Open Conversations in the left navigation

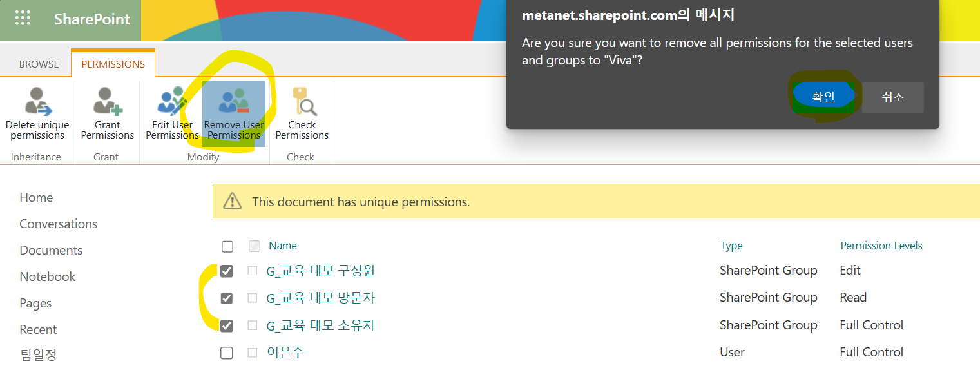point(59,224)
